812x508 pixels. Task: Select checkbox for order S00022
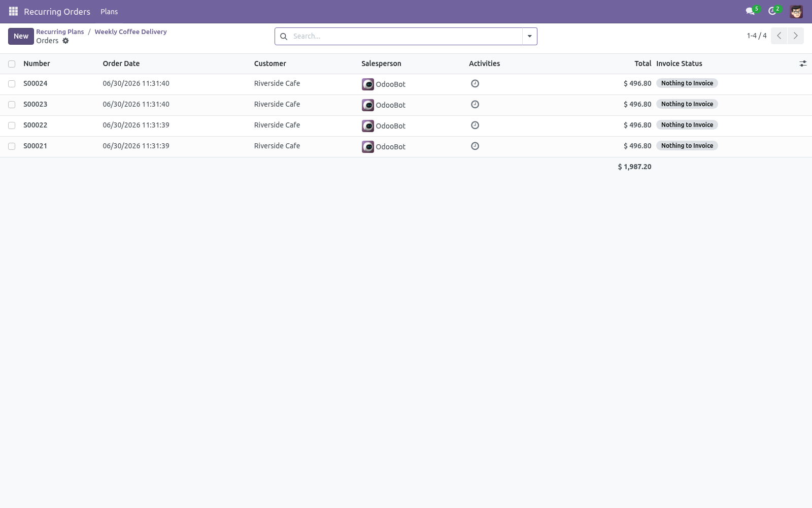tap(12, 125)
